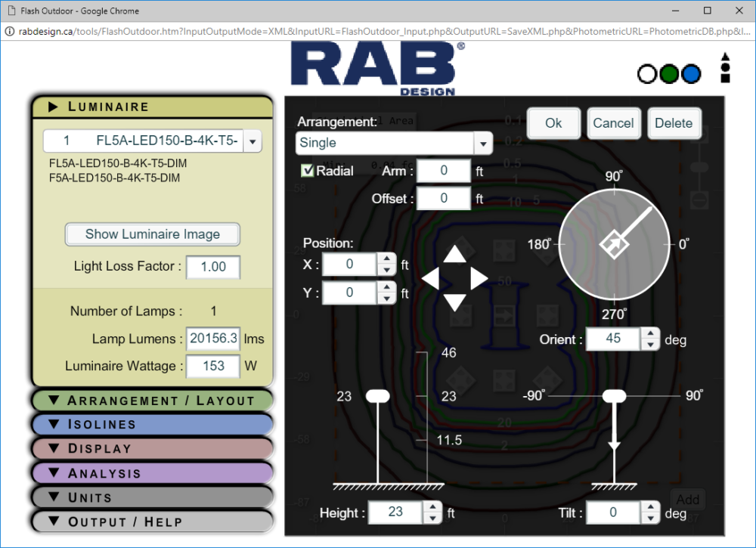Open the luminaire selection dropdown
This screenshot has height=548, width=756.
pos(252,141)
